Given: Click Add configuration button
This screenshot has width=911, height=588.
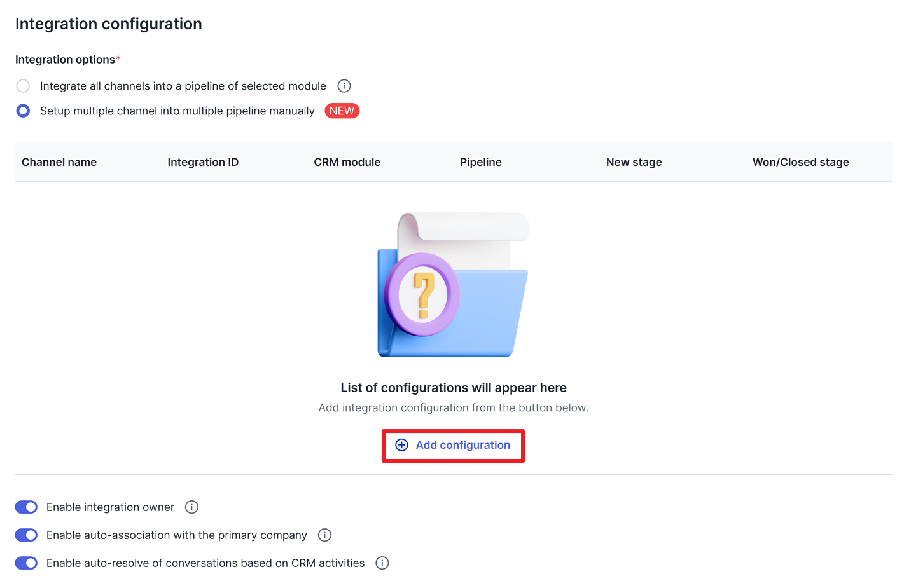Looking at the screenshot, I should (x=453, y=445).
